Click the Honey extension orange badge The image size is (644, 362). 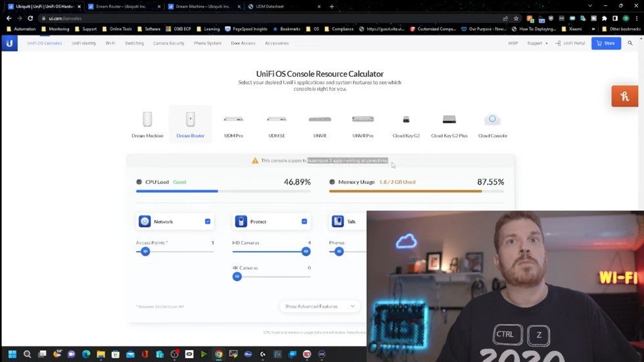pyautogui.click(x=625, y=96)
